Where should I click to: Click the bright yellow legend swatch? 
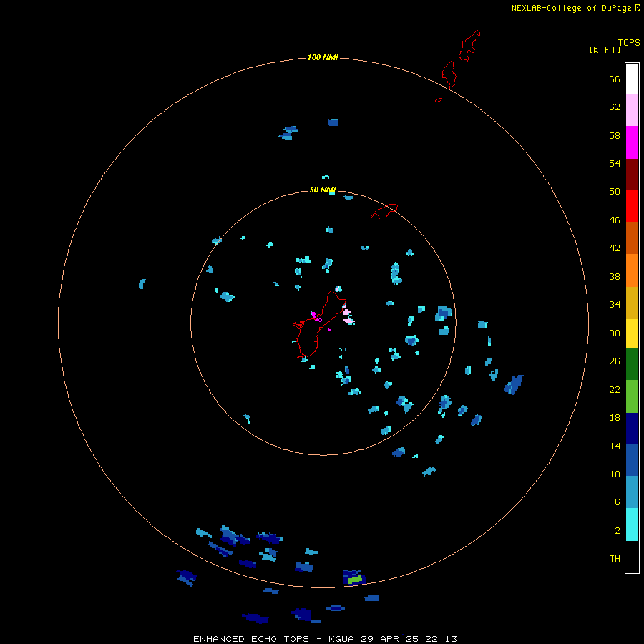coord(632,333)
